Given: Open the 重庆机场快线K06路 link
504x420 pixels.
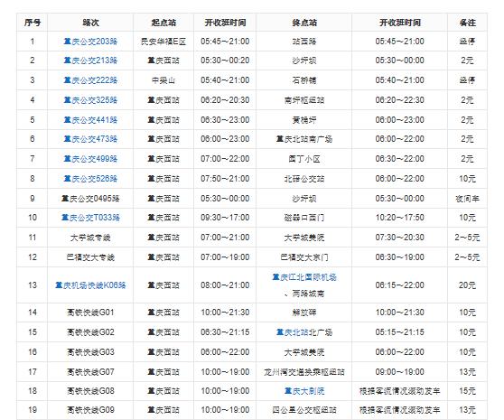Looking at the screenshot, I should coord(90,285).
